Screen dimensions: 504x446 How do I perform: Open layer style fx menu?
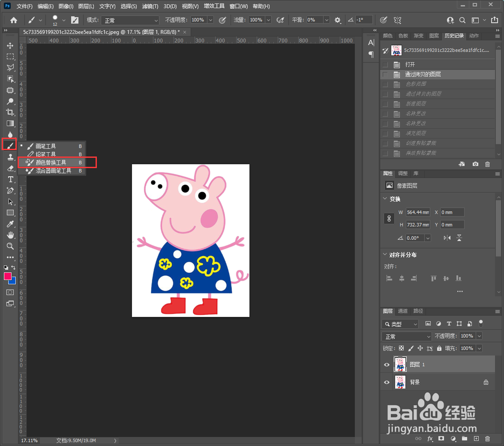point(430,439)
